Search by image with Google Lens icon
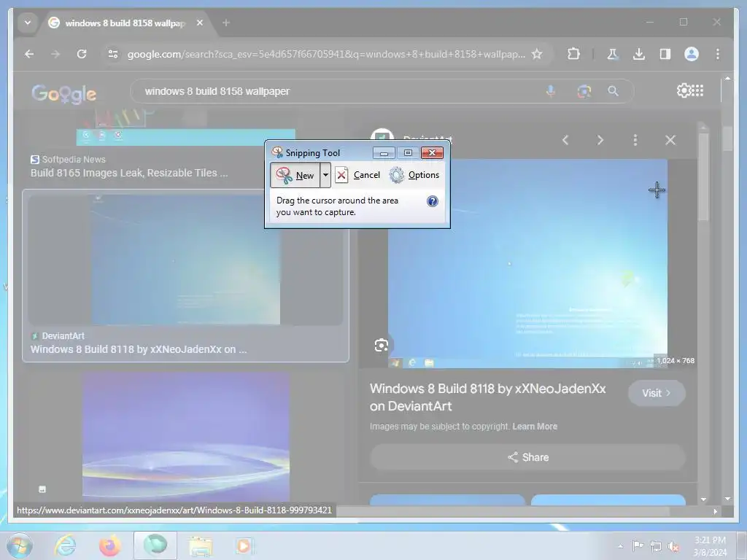747x560 pixels. [x=584, y=91]
